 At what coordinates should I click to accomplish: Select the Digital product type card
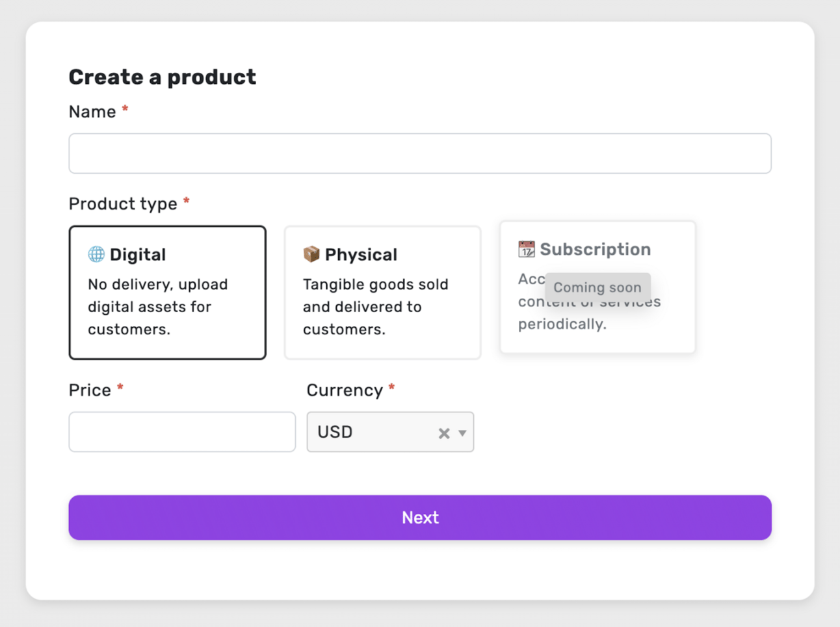click(x=168, y=293)
